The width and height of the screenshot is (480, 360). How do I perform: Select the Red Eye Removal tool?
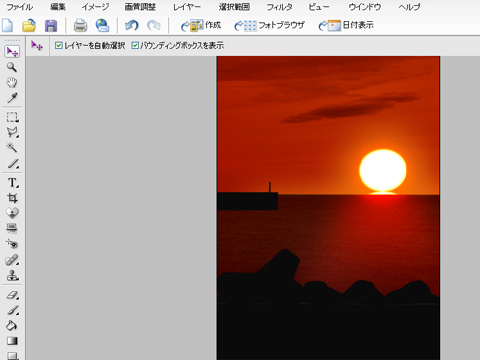[x=12, y=244]
